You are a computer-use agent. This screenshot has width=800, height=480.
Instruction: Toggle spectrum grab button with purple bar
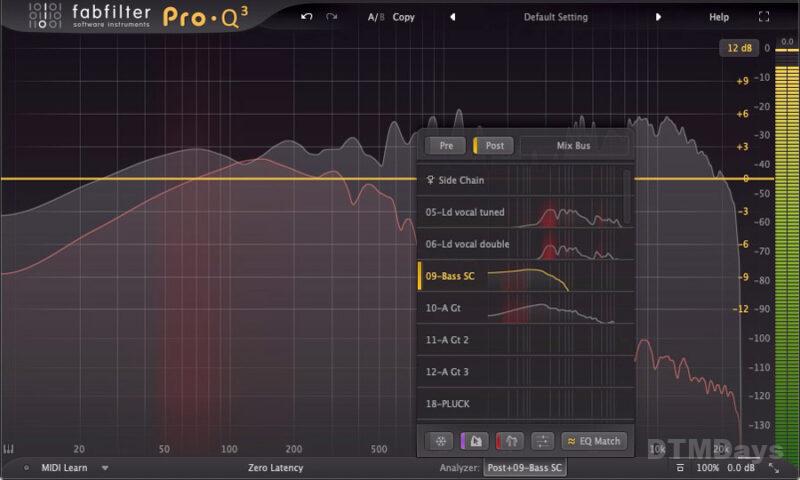[474, 441]
